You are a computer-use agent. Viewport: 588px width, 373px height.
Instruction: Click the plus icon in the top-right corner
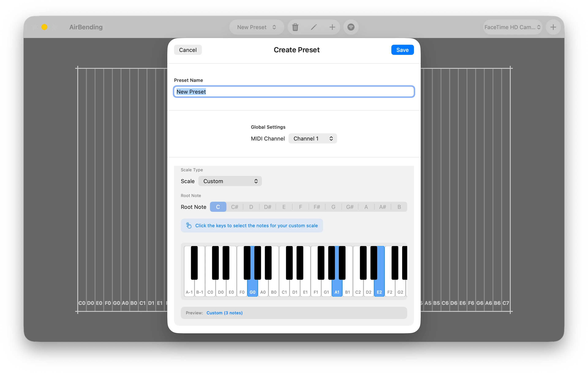click(x=553, y=27)
